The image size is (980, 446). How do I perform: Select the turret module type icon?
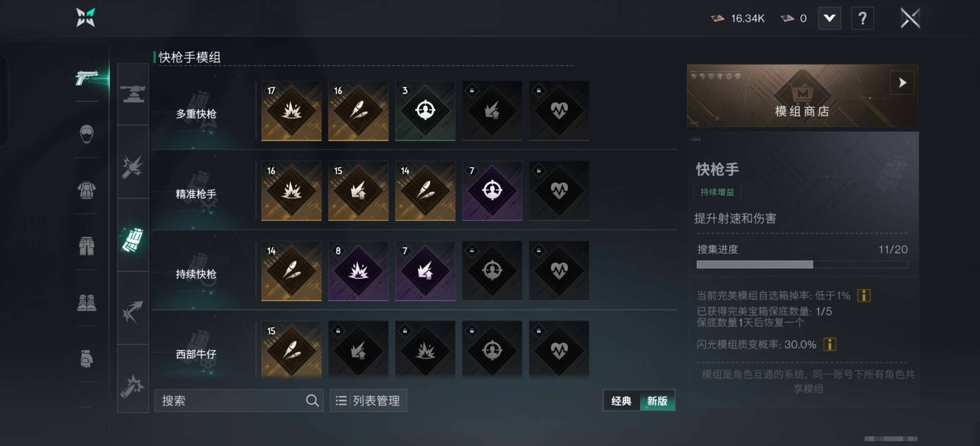coord(133,94)
